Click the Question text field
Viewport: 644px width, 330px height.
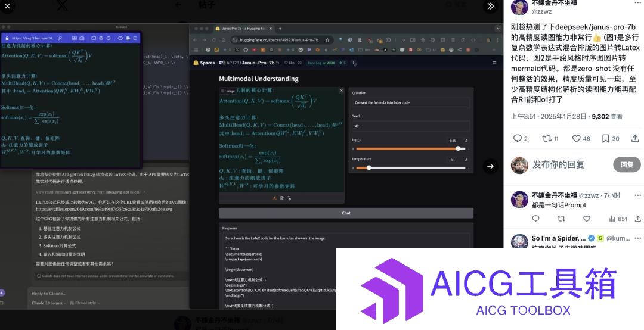pyautogui.click(x=411, y=102)
